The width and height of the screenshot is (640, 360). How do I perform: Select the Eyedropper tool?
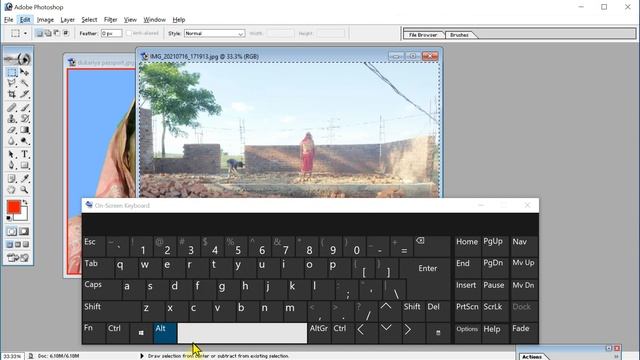pyautogui.click(x=24, y=178)
